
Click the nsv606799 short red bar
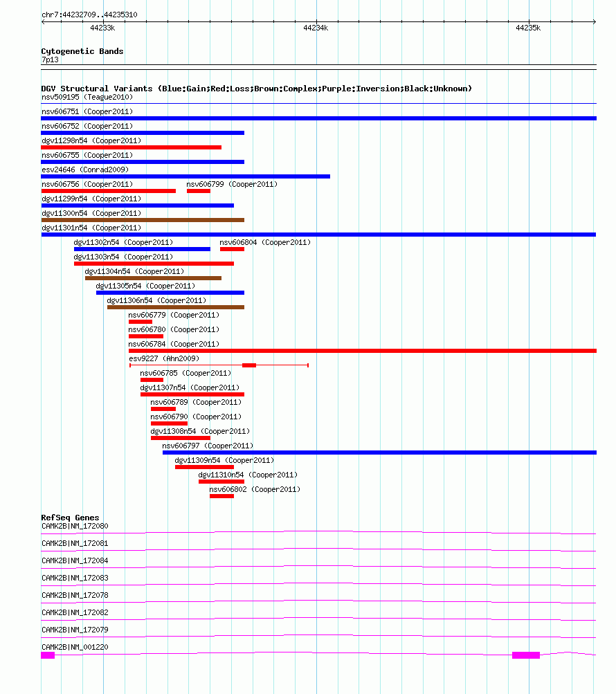(x=199, y=191)
